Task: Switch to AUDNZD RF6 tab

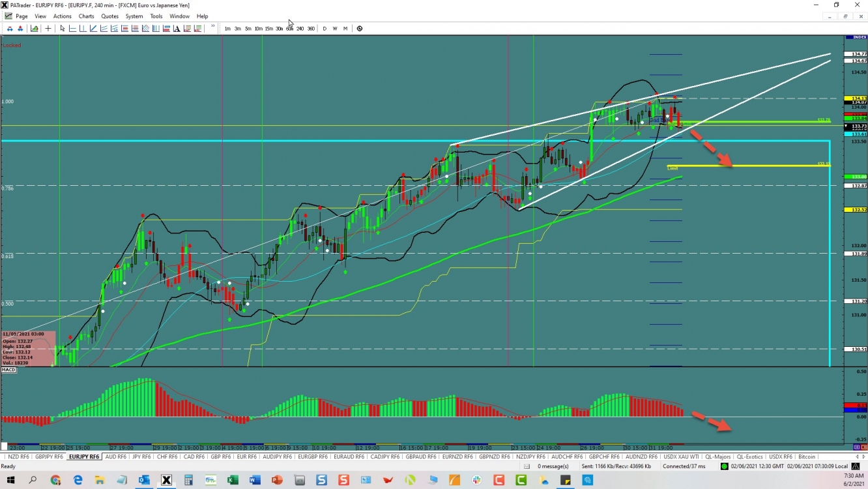Action: click(643, 457)
